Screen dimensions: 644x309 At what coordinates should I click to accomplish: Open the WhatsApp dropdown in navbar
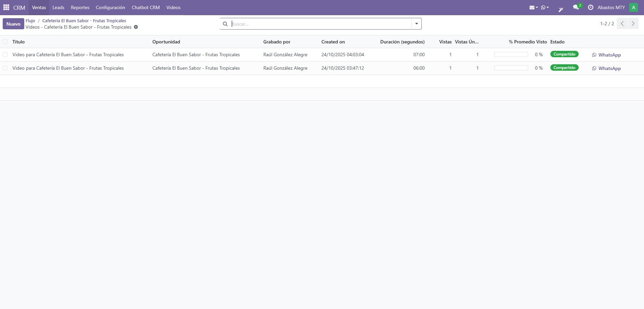point(545,7)
